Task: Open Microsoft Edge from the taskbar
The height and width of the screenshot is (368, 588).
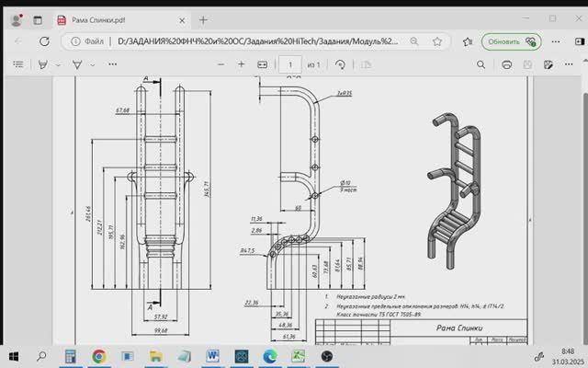Action: 269,356
